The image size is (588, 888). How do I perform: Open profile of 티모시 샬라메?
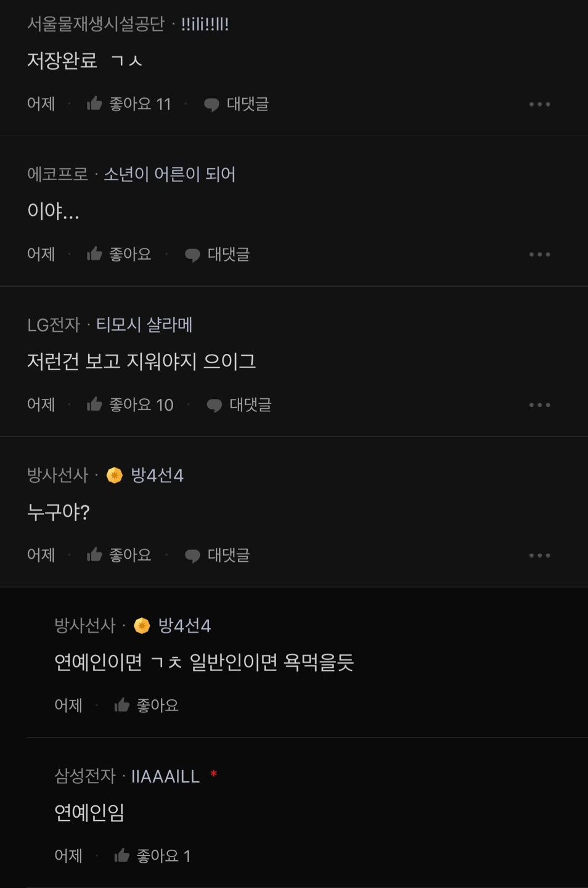144,324
